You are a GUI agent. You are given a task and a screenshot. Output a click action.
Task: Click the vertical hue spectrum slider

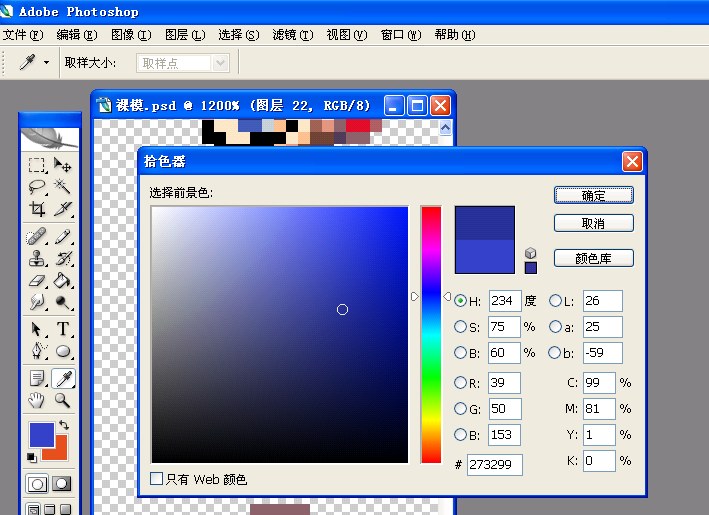(x=431, y=335)
